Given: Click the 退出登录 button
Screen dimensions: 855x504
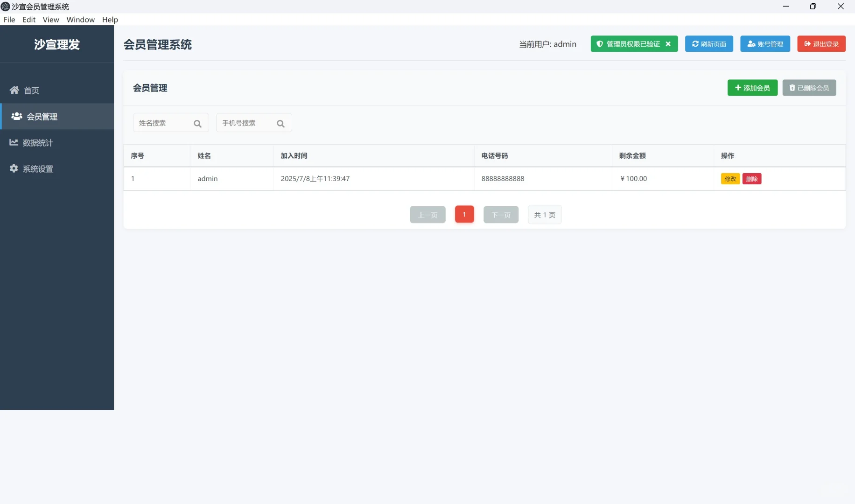Looking at the screenshot, I should (x=821, y=44).
